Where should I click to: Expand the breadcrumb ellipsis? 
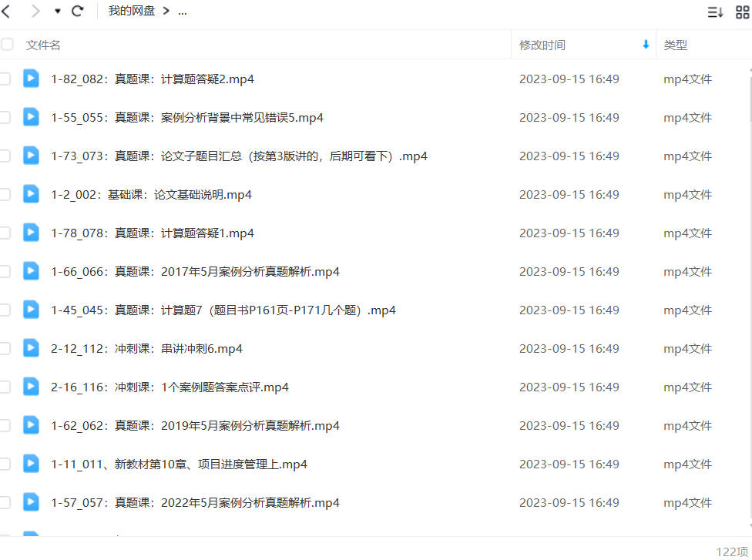tap(183, 12)
